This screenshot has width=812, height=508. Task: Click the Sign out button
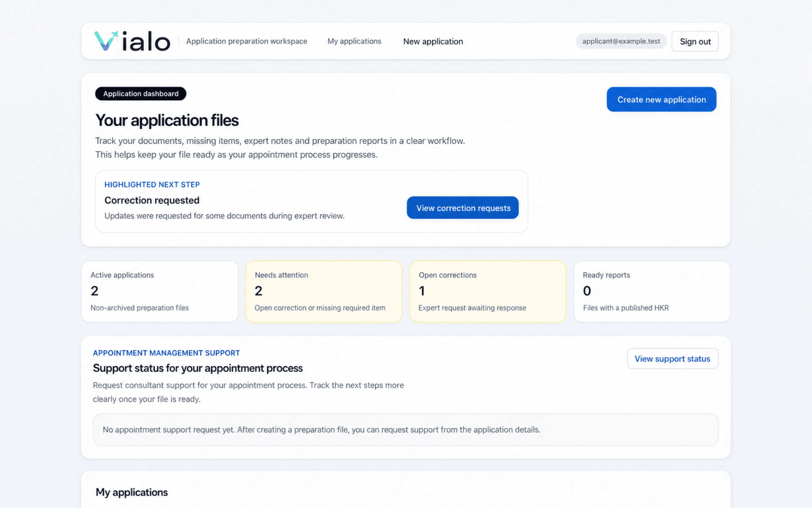695,41
